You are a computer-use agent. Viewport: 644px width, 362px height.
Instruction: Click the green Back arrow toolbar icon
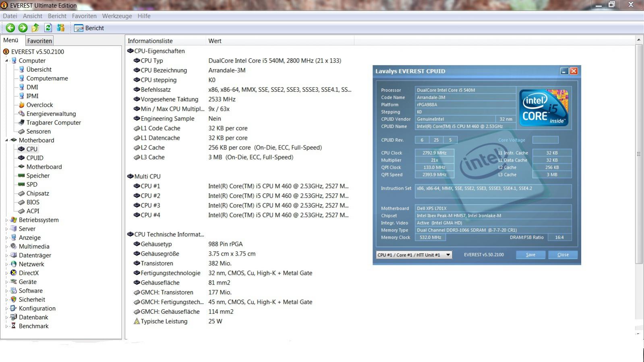10,28
